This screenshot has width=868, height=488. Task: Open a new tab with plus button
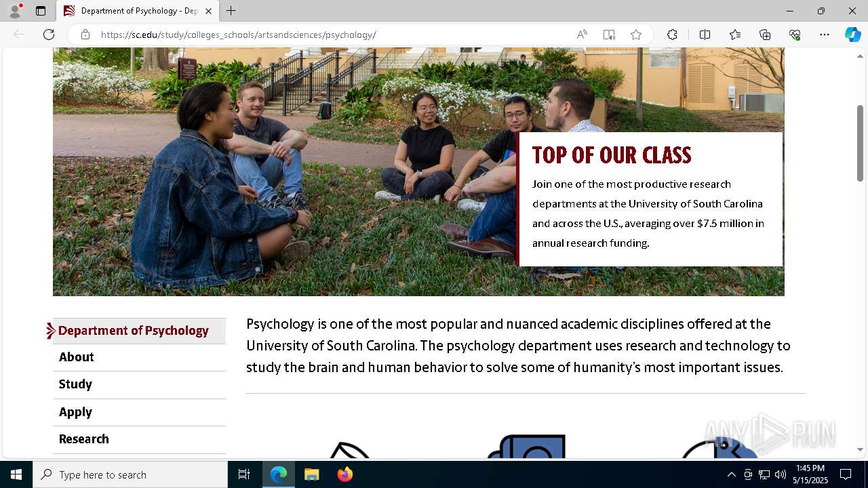[x=231, y=11]
